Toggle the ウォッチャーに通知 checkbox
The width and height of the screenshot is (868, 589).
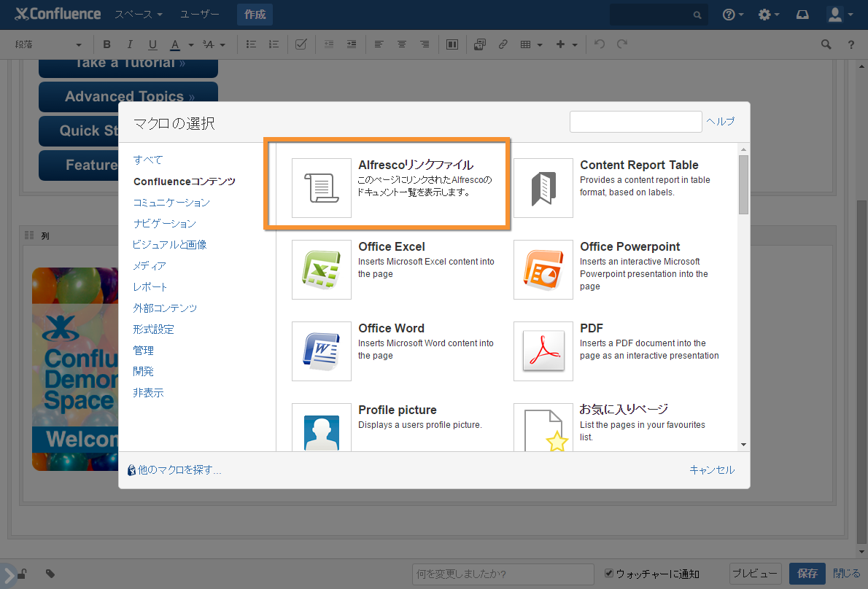609,573
